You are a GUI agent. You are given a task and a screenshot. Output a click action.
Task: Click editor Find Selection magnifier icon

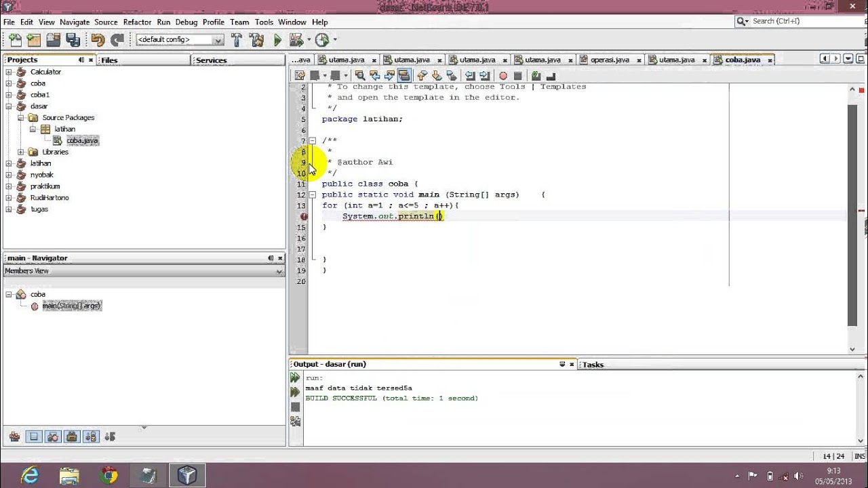pos(360,76)
